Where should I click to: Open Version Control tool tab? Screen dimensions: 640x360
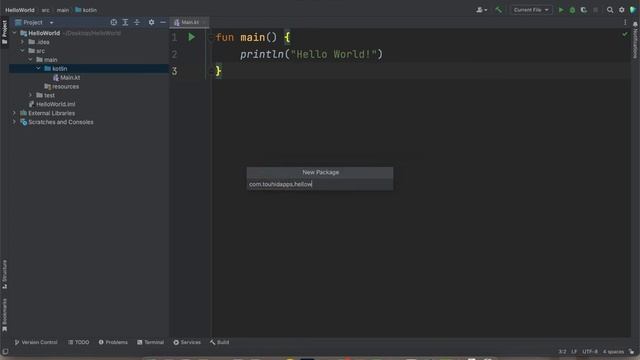point(36,342)
